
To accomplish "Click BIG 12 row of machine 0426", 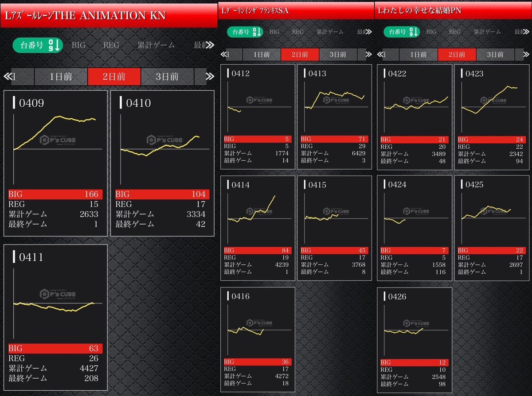I will click(415, 362).
